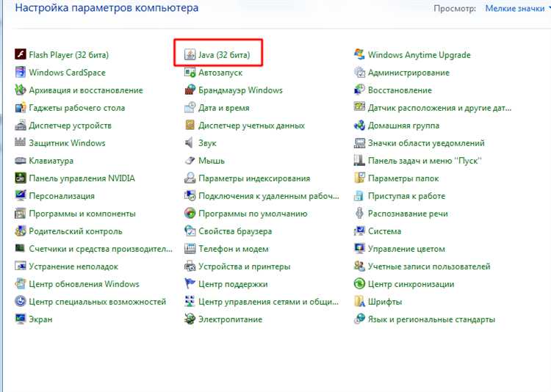The width and height of the screenshot is (551, 392).
Task: Click Язык и региональные стандарты link
Action: point(431,319)
